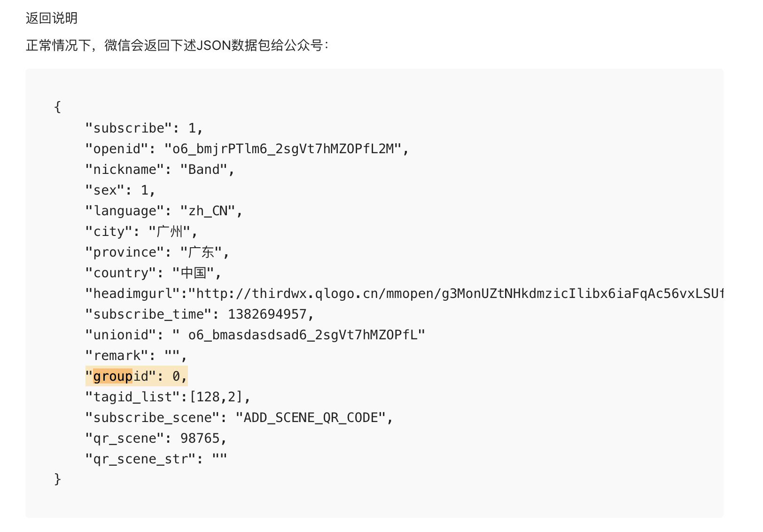This screenshot has width=763, height=532.
Task: Click the ADD_SCENE_QR_CODE value
Action: 311,418
